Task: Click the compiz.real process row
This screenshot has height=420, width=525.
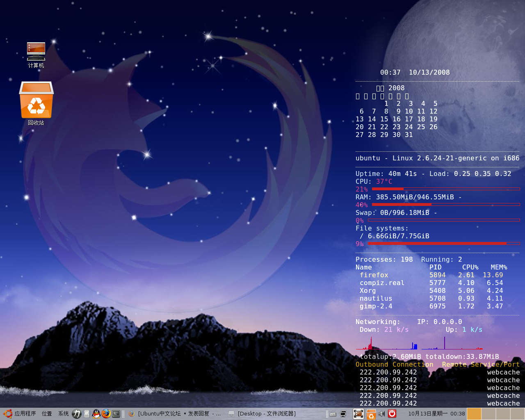Action: 431,283
